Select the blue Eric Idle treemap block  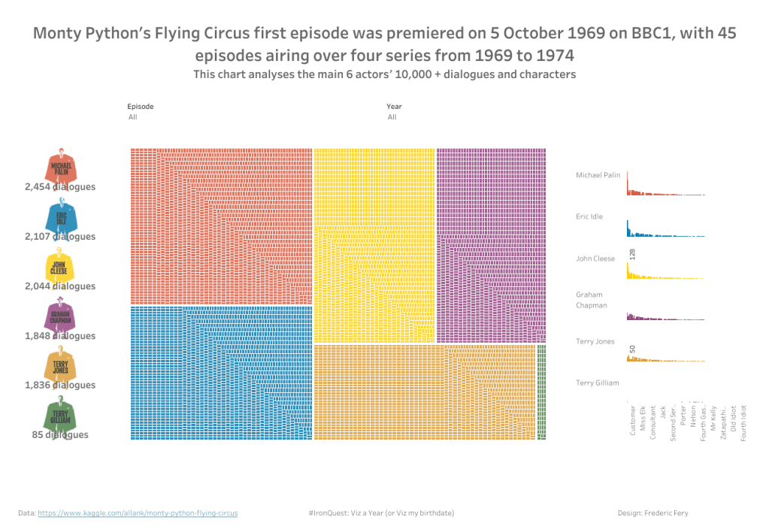[221, 372]
